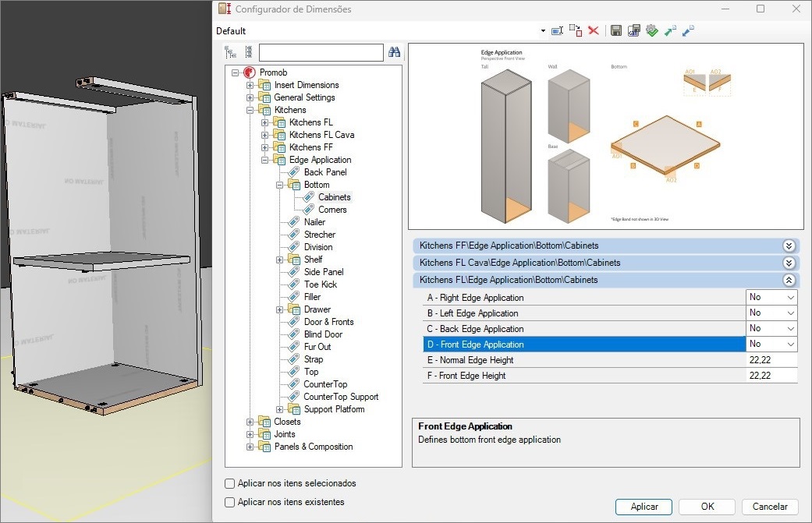The height and width of the screenshot is (523, 812).
Task: Expand the Insert Dimensions tree node
Action: pyautogui.click(x=250, y=85)
